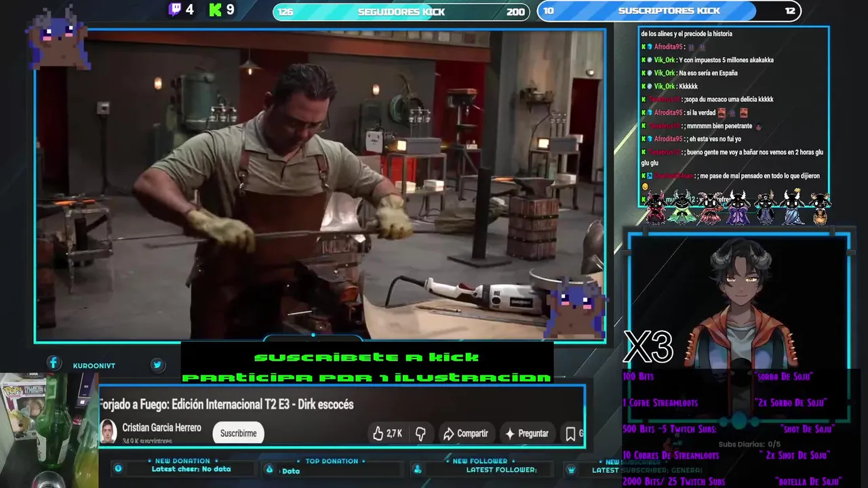Click the '500 Bits -5 Twitch Subs' text

pos(669,429)
